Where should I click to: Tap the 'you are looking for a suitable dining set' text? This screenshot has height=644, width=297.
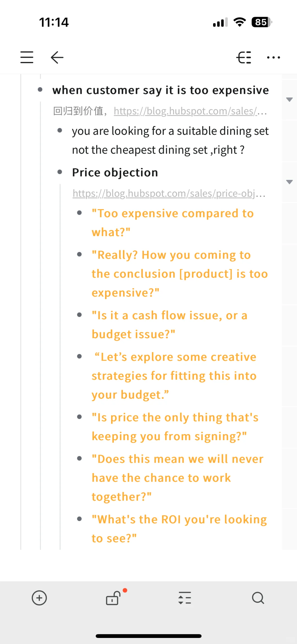[x=170, y=140]
